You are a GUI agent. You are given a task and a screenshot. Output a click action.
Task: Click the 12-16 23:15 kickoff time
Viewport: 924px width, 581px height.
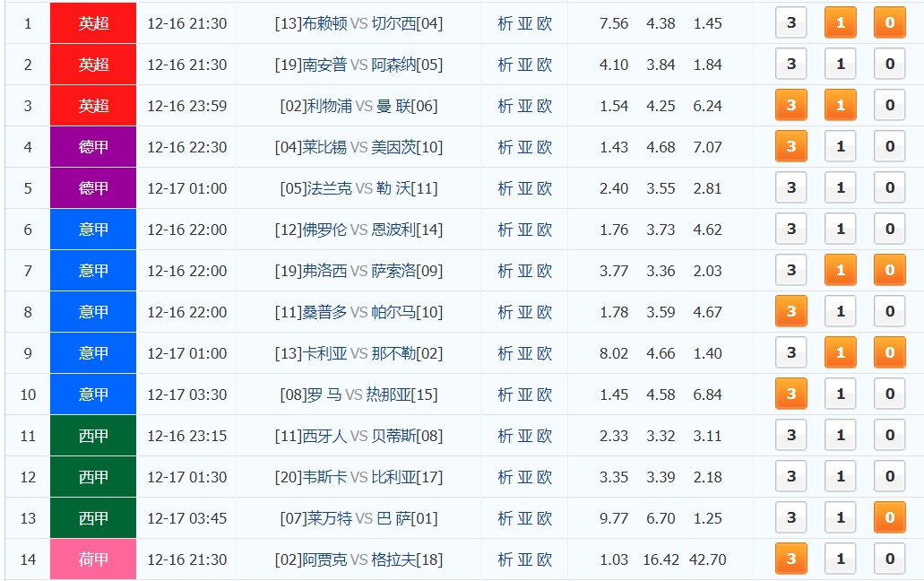[186, 436]
